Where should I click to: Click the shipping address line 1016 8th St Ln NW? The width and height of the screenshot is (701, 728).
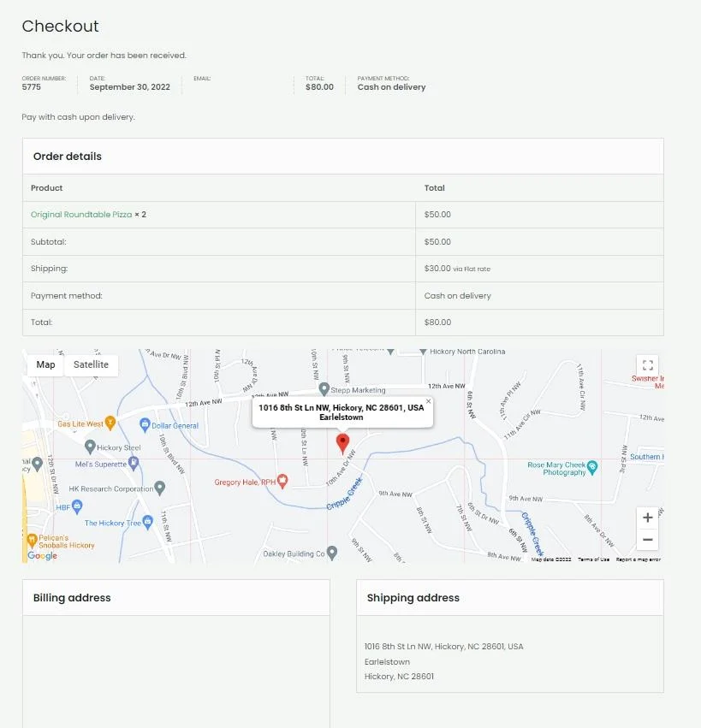click(443, 647)
